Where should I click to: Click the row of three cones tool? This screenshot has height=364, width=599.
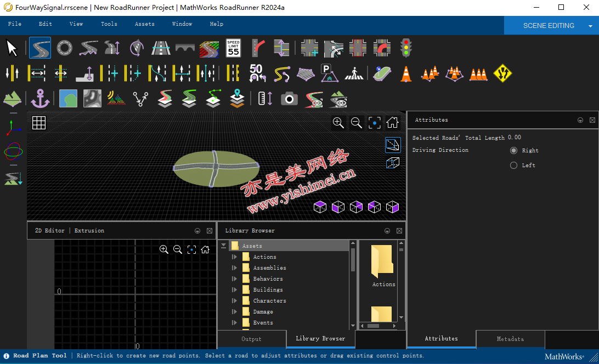point(478,73)
